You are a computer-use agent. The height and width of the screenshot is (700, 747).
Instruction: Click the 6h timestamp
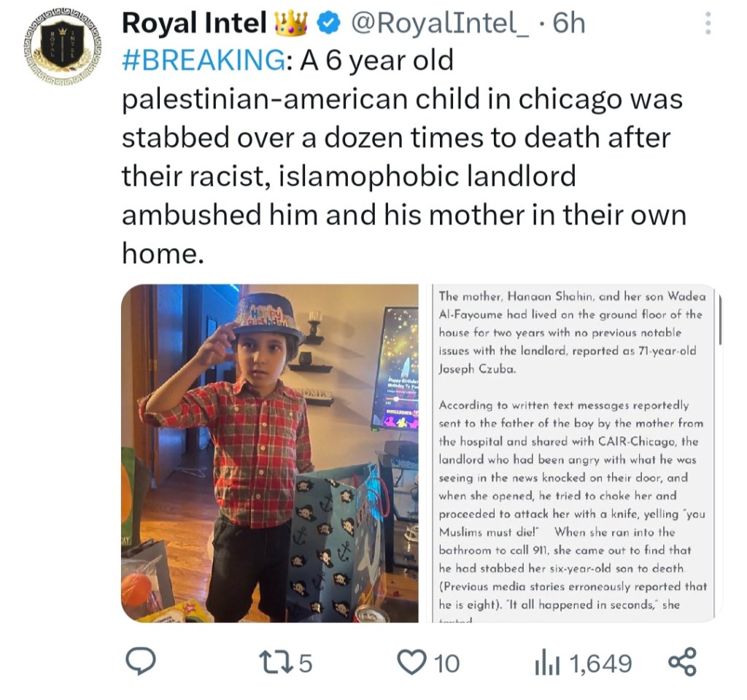pyautogui.click(x=569, y=24)
